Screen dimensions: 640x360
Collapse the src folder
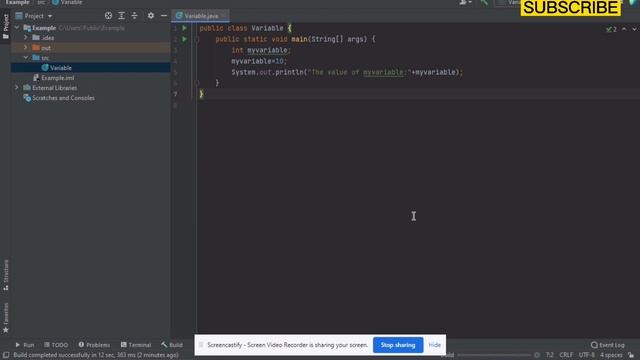pyautogui.click(x=26, y=58)
